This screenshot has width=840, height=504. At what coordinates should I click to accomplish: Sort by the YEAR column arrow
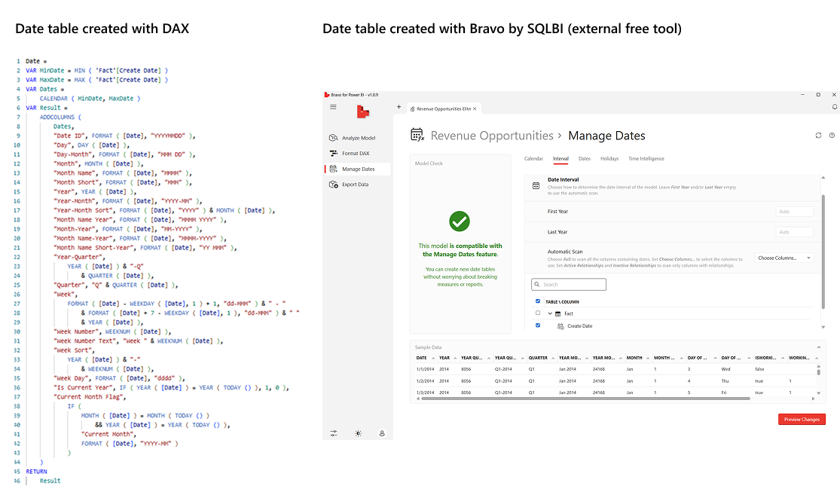click(455, 358)
